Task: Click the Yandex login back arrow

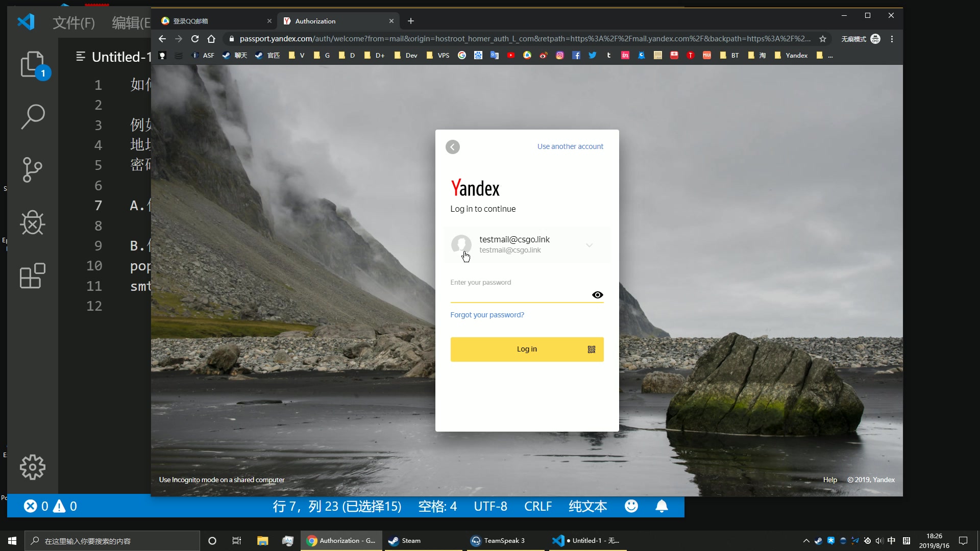Action: coord(453,146)
